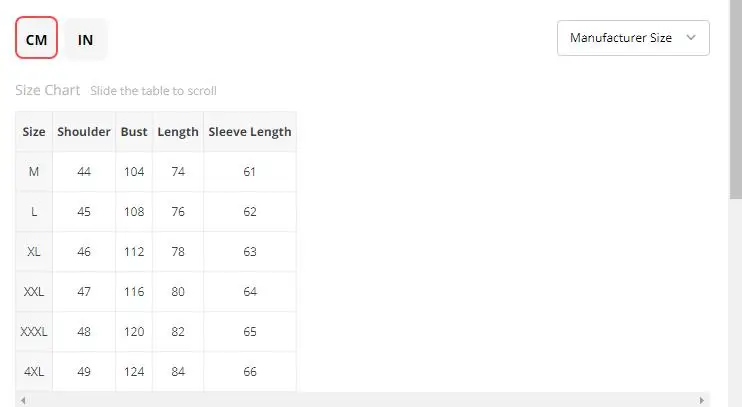The width and height of the screenshot is (742, 407).
Task: Click the Sleeve Length column header
Action: click(x=250, y=132)
